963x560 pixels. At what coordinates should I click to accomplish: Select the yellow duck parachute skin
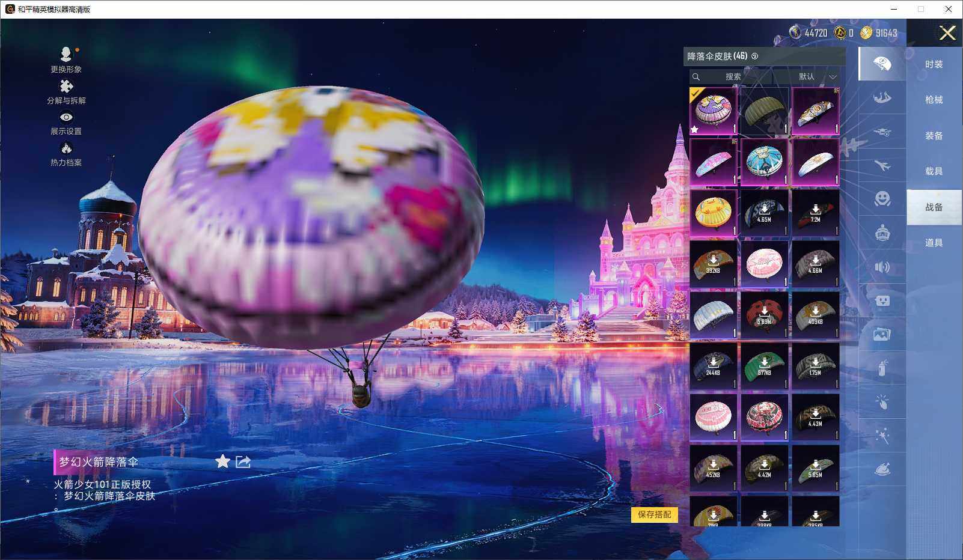point(713,213)
